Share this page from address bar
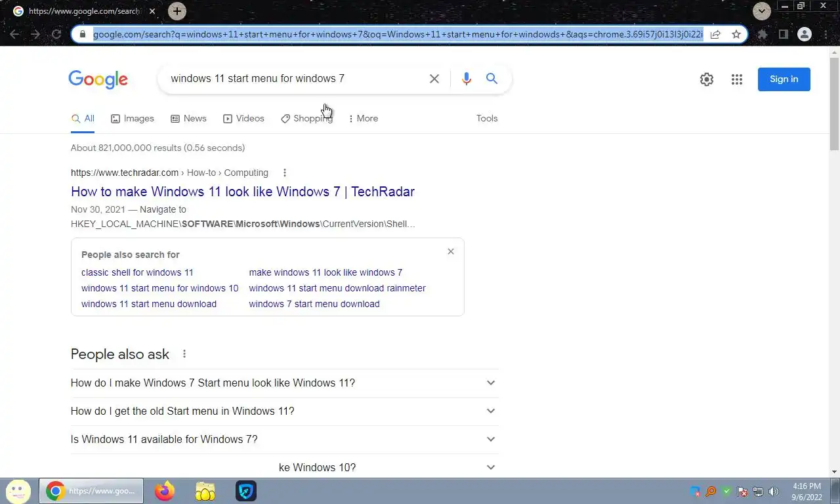Screen dimensions: 840x504 click(x=715, y=34)
